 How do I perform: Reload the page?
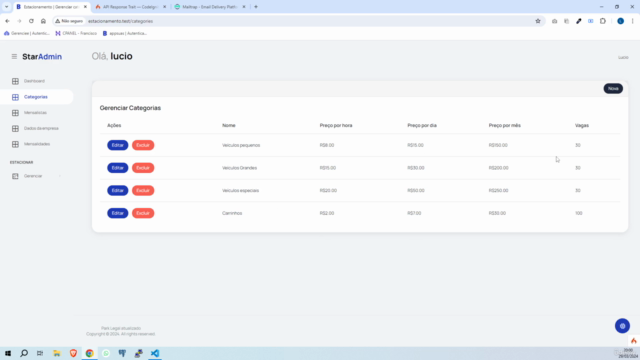click(31, 21)
